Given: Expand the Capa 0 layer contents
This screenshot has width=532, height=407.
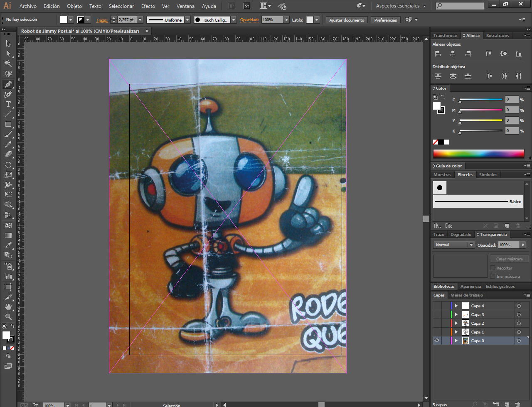Looking at the screenshot, I should (x=456, y=341).
